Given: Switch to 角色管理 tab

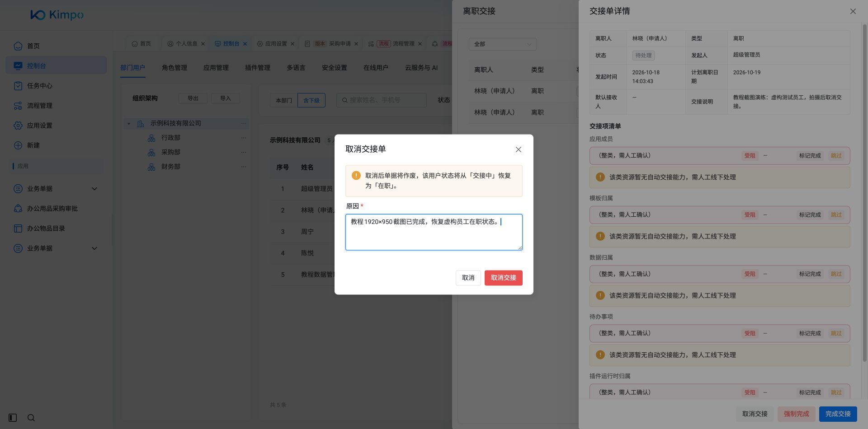Looking at the screenshot, I should coord(175,68).
